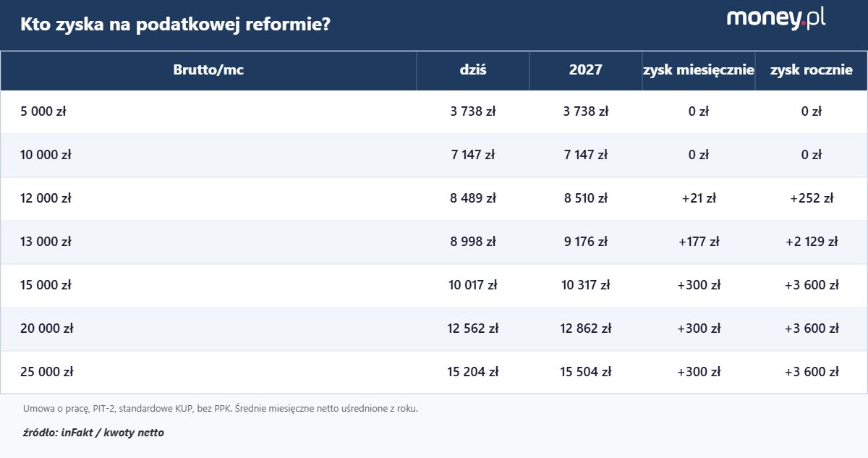
Task: Select monthly gain "0 zł" in 5 000 zł row
Action: pyautogui.click(x=699, y=111)
